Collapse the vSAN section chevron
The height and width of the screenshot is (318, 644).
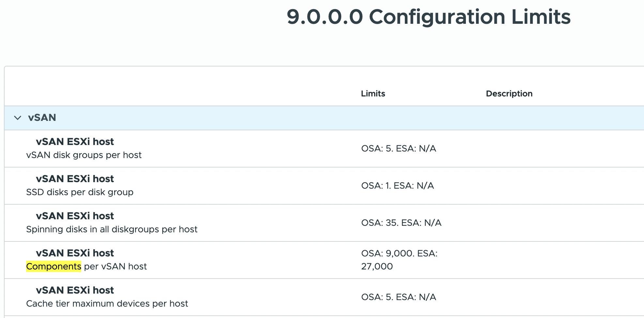point(18,118)
